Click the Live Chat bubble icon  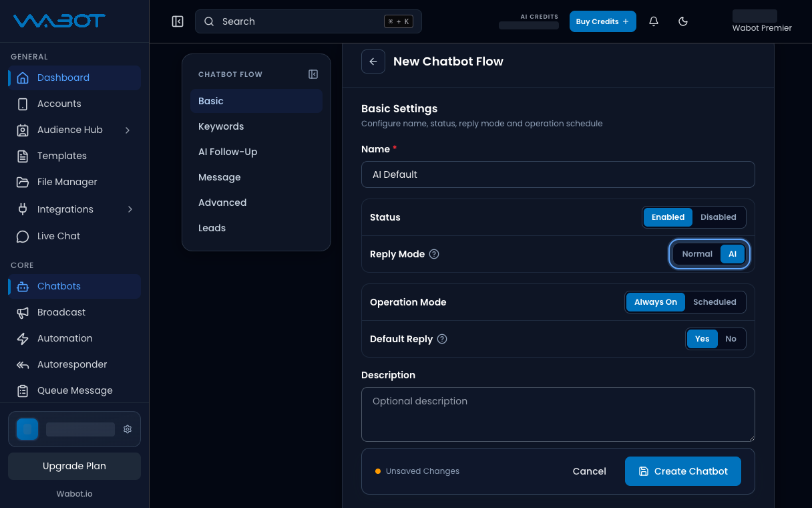(x=23, y=236)
